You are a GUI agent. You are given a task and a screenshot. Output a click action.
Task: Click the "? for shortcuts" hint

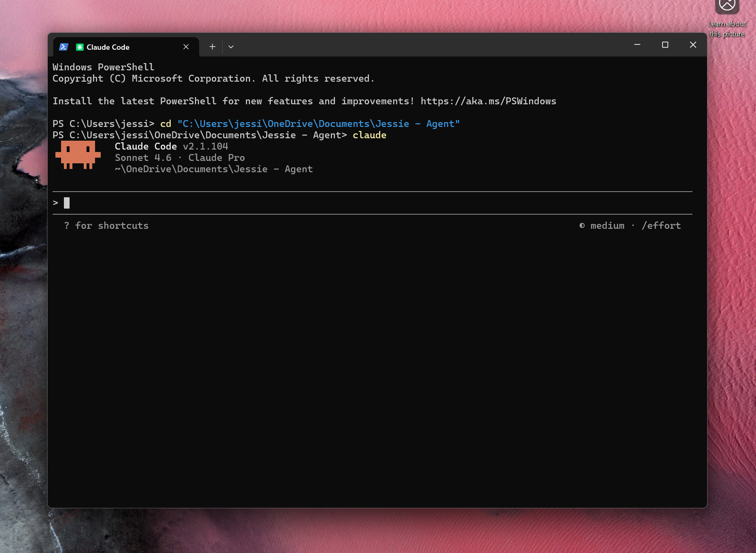[106, 226]
